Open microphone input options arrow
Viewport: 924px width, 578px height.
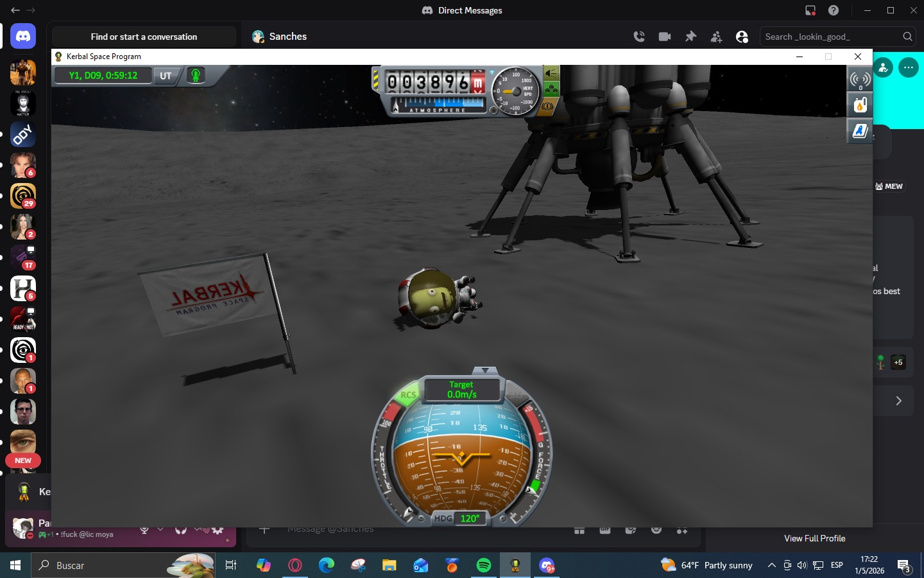pyautogui.click(x=160, y=529)
